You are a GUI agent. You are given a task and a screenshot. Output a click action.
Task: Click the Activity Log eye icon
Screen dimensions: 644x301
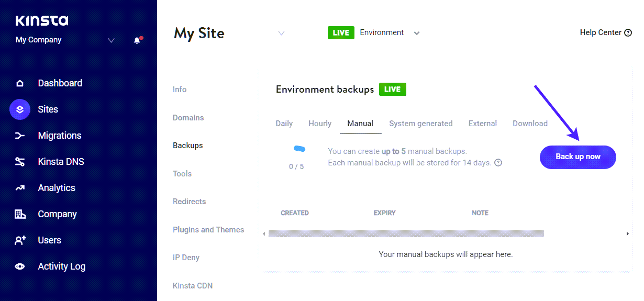[20, 266]
